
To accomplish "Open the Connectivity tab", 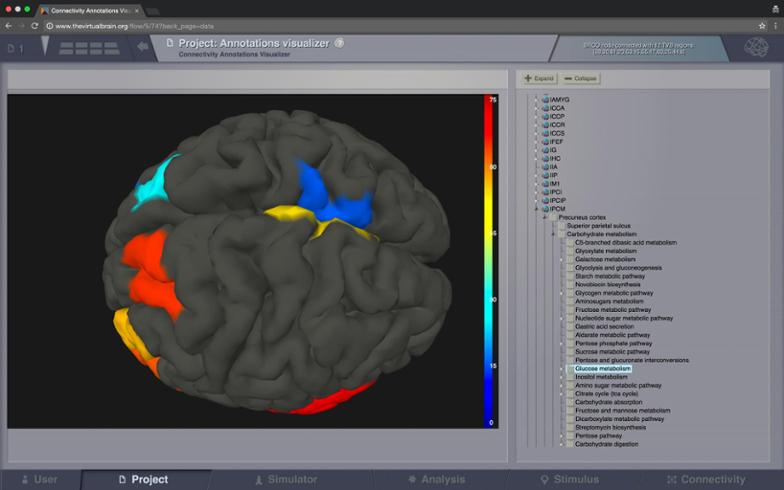I will coord(704,480).
